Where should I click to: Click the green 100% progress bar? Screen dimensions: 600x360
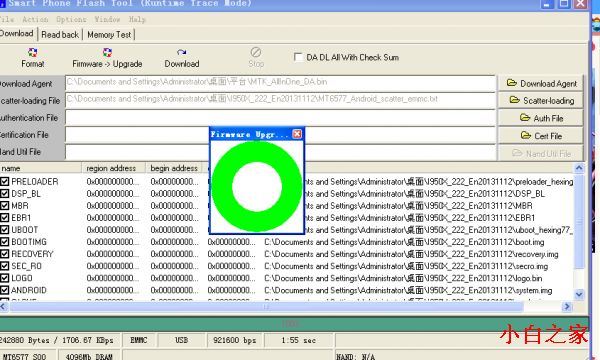[294, 324]
